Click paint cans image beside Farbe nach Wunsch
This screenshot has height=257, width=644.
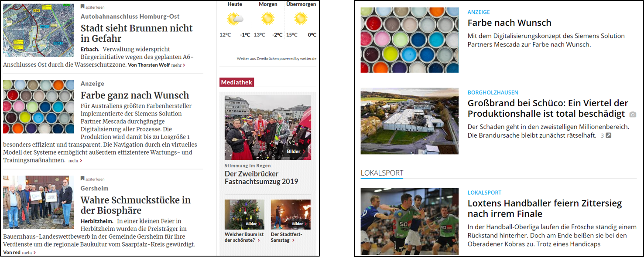coord(410,40)
